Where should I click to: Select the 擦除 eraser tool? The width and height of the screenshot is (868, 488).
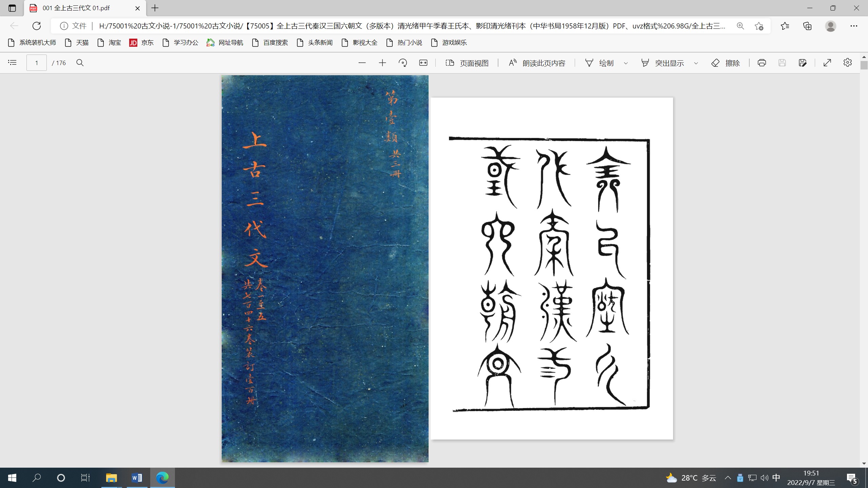coord(726,63)
